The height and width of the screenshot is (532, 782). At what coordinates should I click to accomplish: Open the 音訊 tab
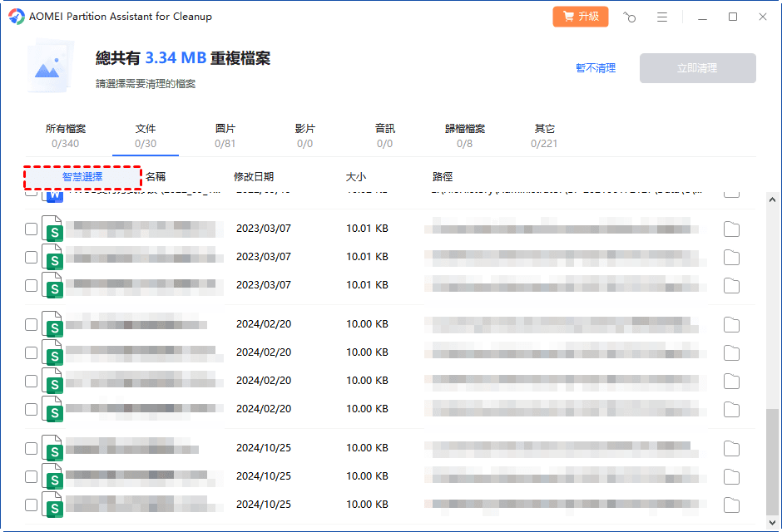(384, 136)
